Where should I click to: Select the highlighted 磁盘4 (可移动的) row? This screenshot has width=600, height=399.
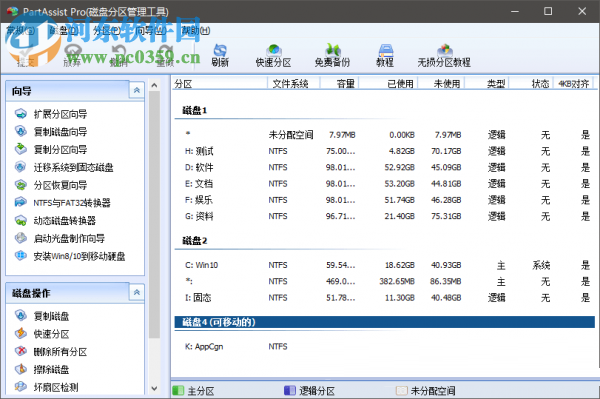pyautogui.click(x=385, y=322)
